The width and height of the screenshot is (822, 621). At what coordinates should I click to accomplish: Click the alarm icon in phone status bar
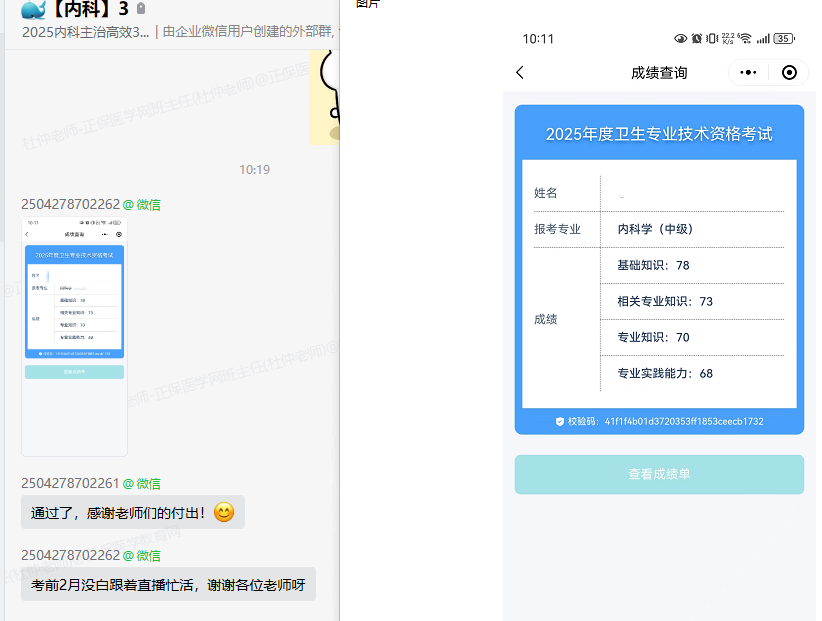[x=696, y=39]
